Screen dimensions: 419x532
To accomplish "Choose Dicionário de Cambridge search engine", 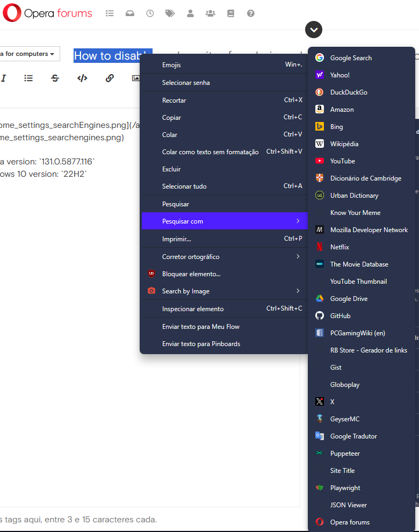I will (362, 178).
